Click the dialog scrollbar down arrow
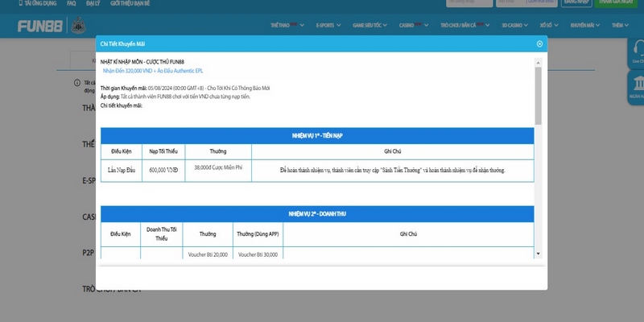 [x=538, y=254]
